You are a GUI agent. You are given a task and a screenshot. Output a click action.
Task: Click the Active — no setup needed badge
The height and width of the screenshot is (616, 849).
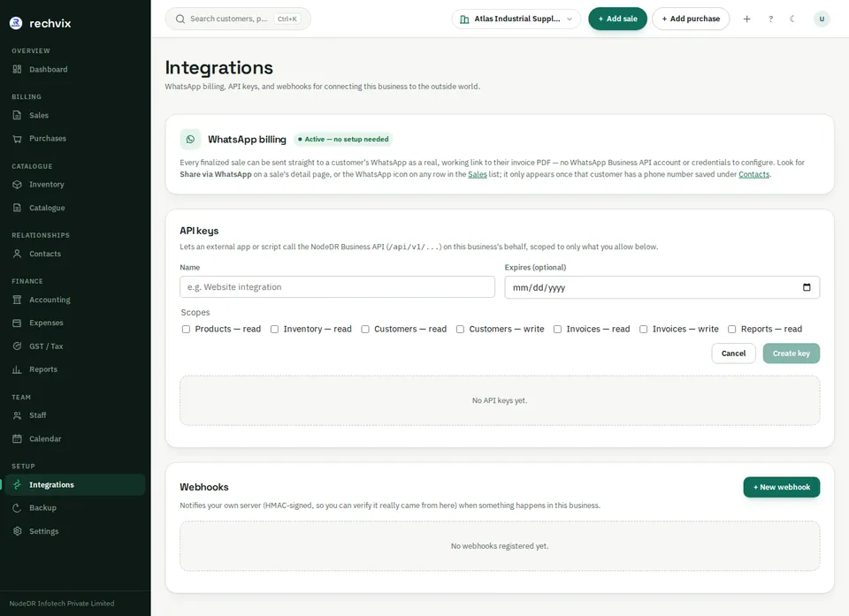[343, 139]
